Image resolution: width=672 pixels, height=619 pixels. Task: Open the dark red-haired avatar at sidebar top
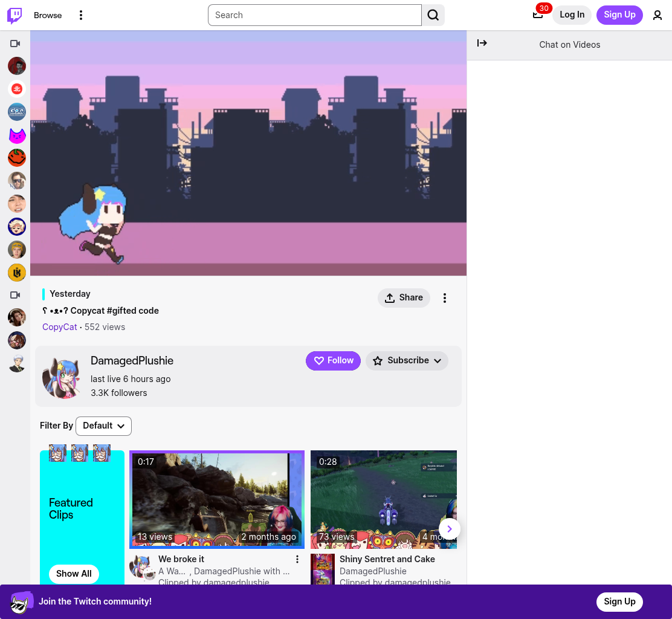click(x=17, y=66)
